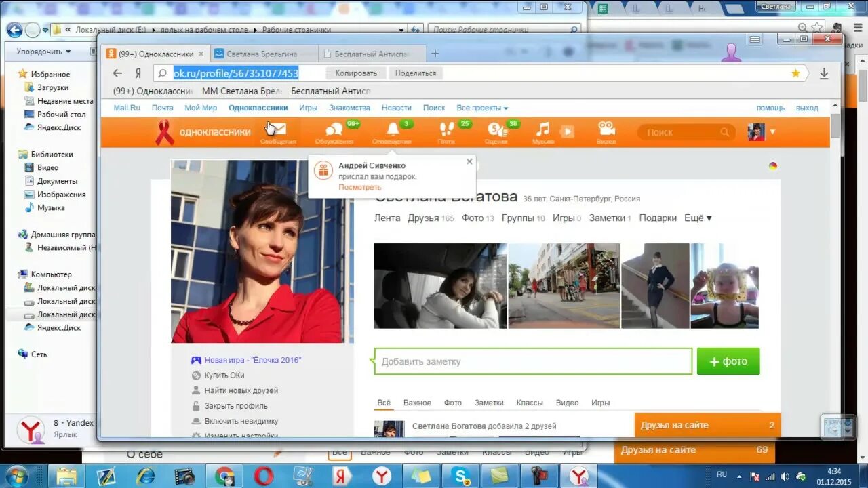
Task: Open the gift via the 'Посмотреть' link
Action: tap(359, 187)
